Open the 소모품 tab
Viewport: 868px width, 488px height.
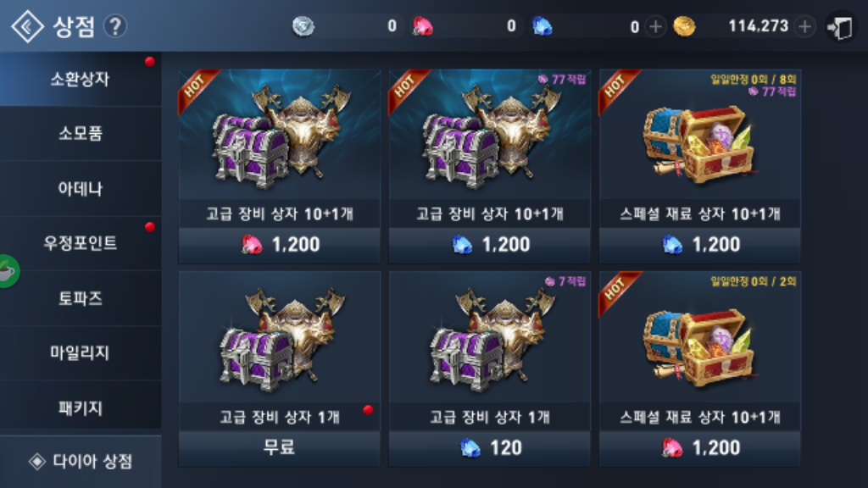tap(81, 133)
